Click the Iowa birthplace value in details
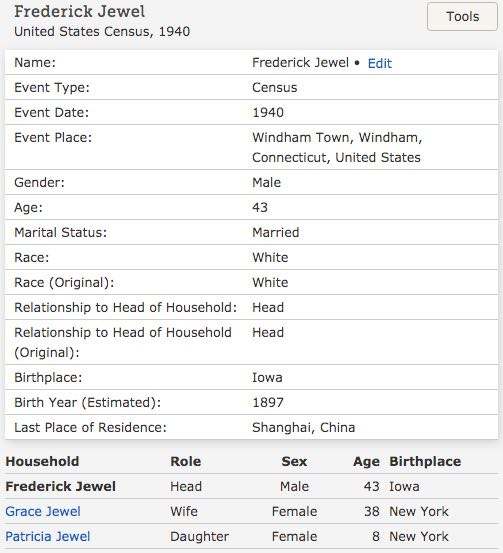Screen dimensions: 503x553 (x=267, y=377)
